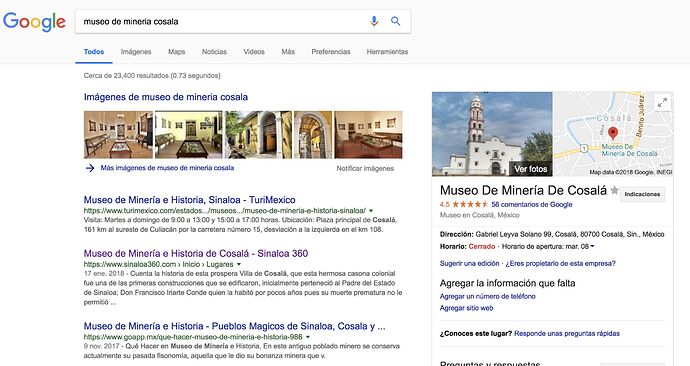Click Responde unas preguntas rápidas
The height and width of the screenshot is (366, 690).
pyautogui.click(x=567, y=333)
